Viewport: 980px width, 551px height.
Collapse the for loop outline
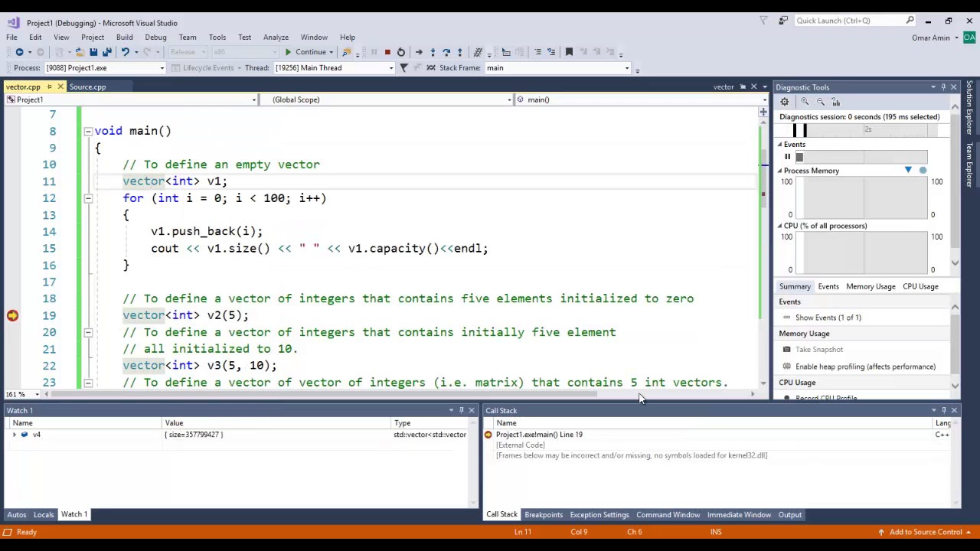coord(88,198)
